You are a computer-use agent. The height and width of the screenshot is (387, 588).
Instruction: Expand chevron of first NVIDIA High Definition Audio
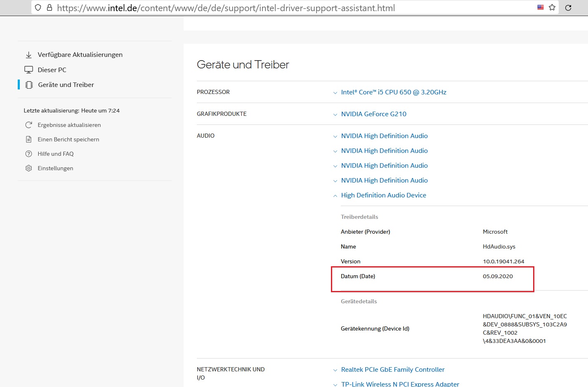point(335,136)
